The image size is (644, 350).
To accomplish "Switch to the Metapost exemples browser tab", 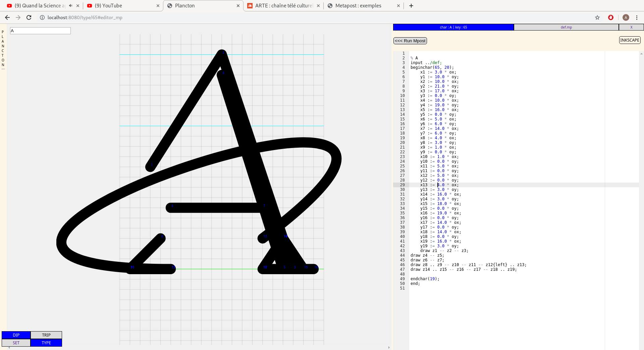I will click(358, 6).
